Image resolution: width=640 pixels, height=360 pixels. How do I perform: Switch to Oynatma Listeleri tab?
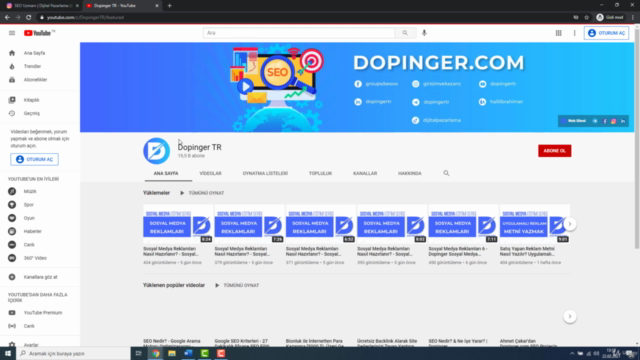pyautogui.click(x=265, y=173)
